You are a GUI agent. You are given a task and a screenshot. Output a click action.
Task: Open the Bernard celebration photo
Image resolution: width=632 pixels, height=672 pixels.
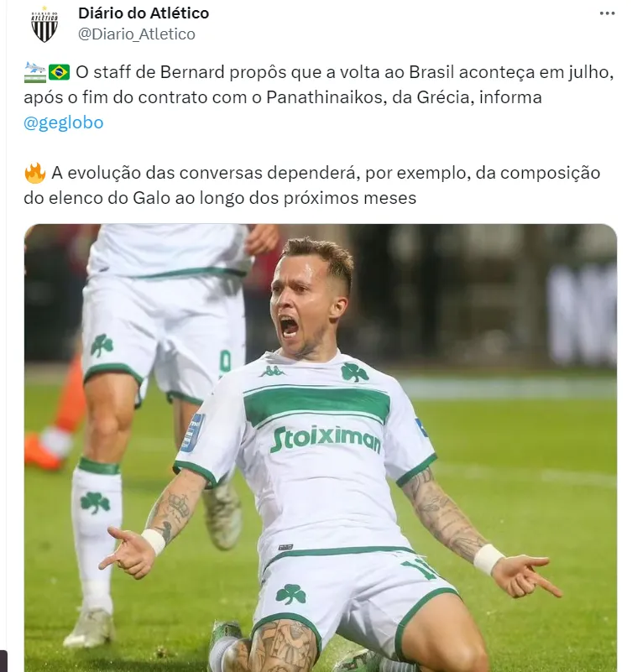pos(321,447)
